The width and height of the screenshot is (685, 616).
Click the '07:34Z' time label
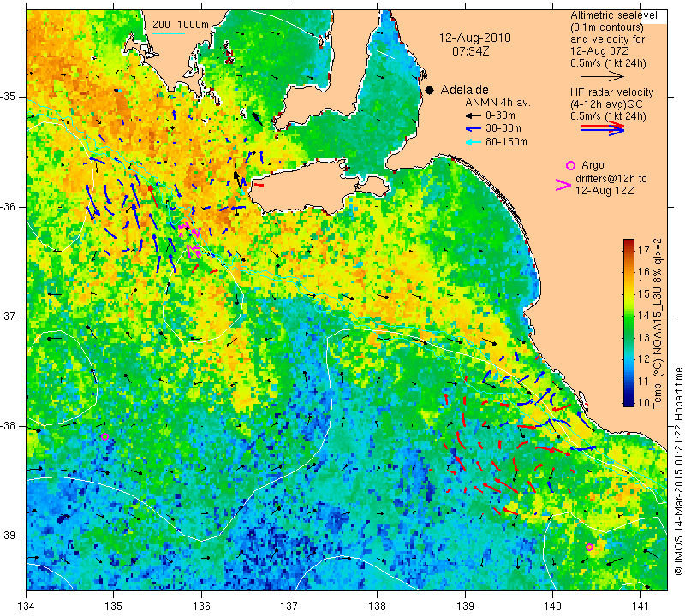pos(470,51)
